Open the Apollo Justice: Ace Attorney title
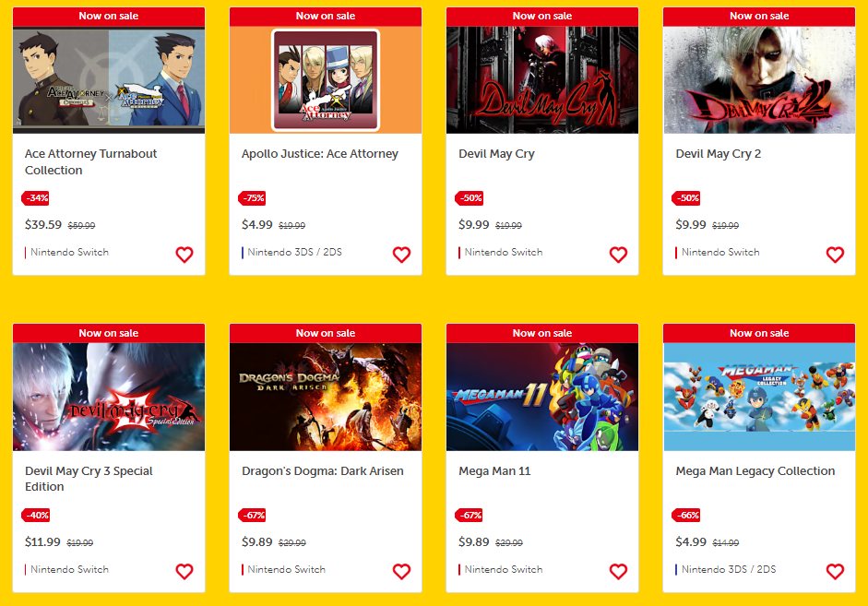 (x=320, y=154)
